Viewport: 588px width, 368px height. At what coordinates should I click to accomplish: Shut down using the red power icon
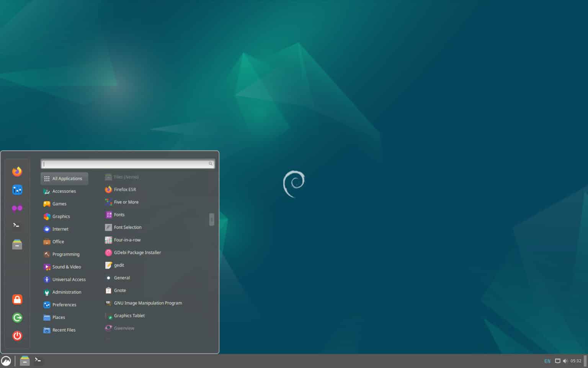17,336
